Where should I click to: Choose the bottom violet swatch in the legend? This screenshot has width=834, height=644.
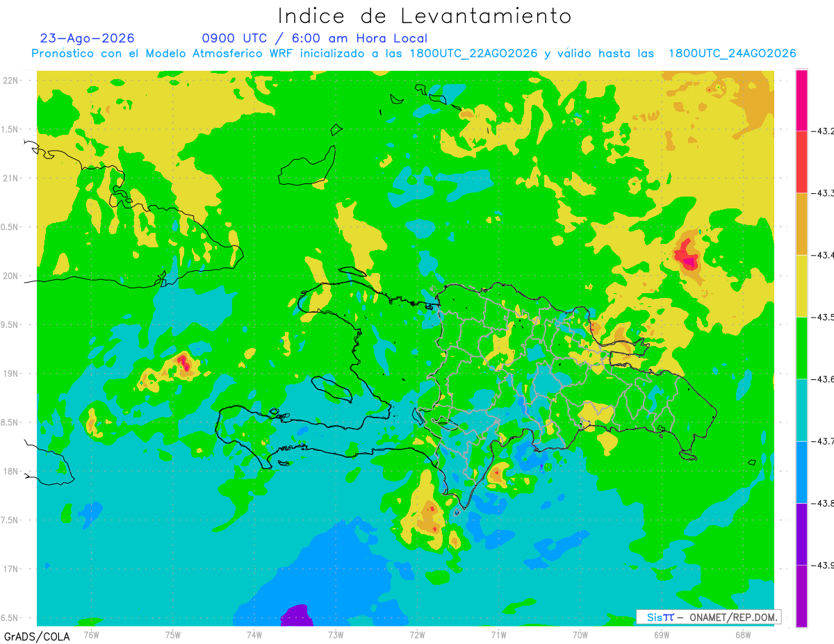pyautogui.click(x=801, y=595)
